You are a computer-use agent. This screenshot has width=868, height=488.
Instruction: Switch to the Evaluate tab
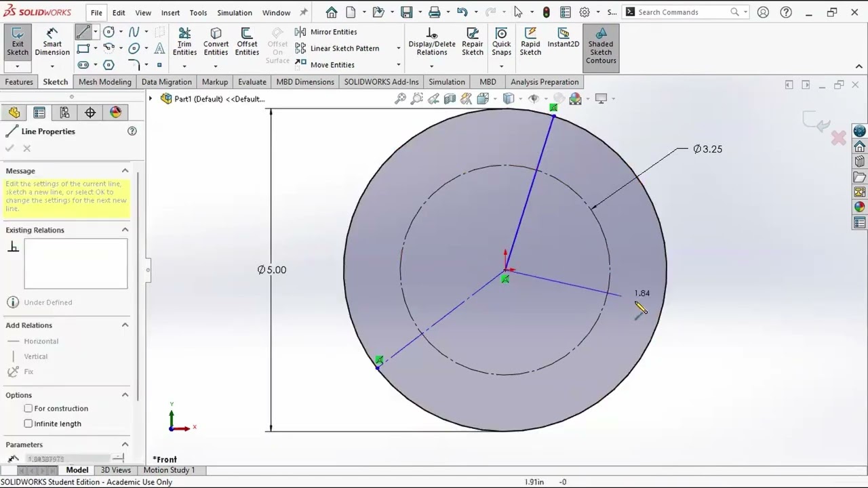(252, 82)
